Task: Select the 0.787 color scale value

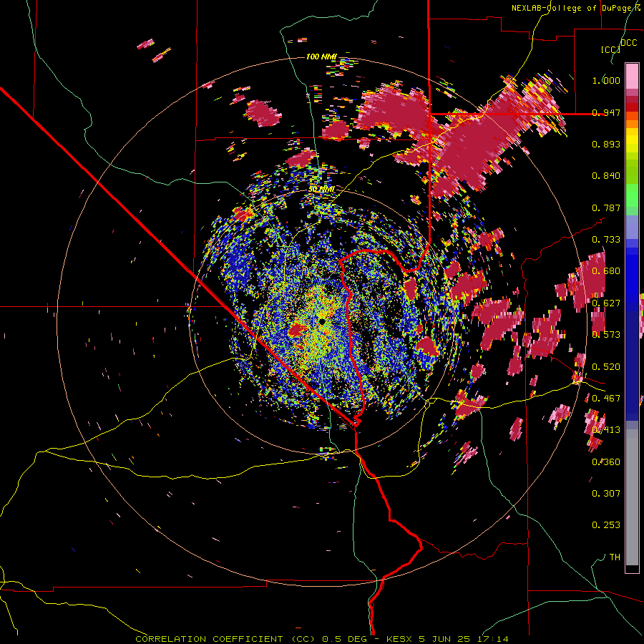Action: tap(606, 208)
